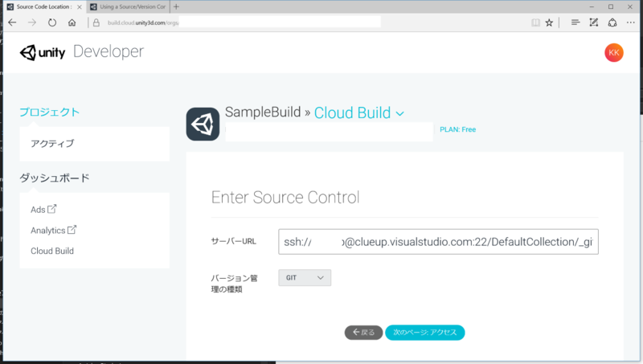Viewport: 643px width, 364px height.
Task: Click the SampleBuild project name
Action: pyautogui.click(x=263, y=112)
